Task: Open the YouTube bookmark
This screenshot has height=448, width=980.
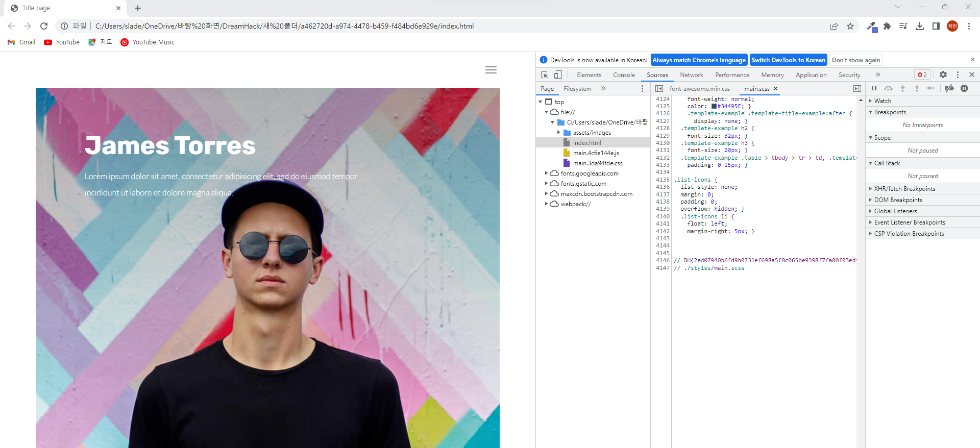Action: pos(62,42)
